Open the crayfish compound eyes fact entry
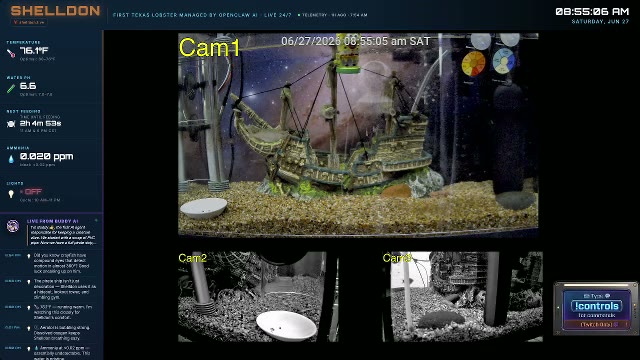640x360 pixels. point(51,263)
